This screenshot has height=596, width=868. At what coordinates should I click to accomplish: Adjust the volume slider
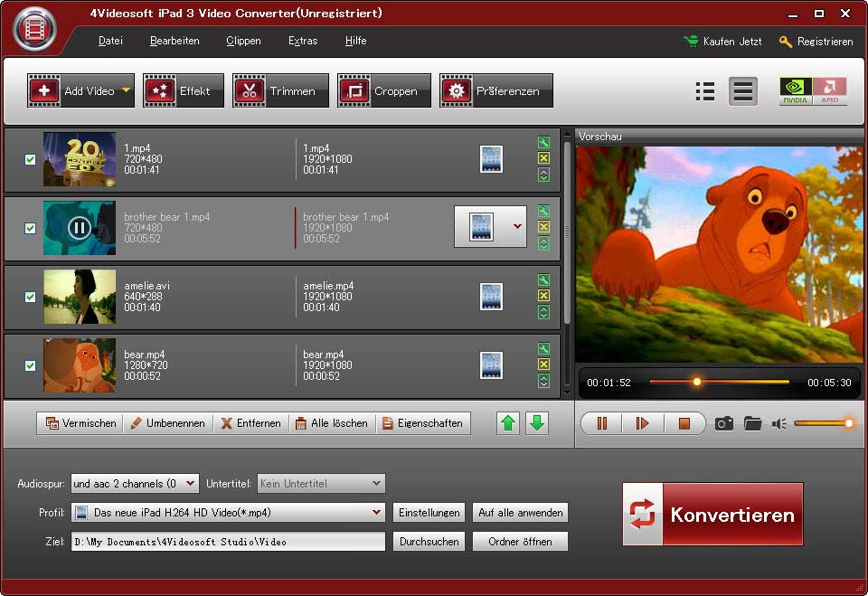click(x=823, y=423)
